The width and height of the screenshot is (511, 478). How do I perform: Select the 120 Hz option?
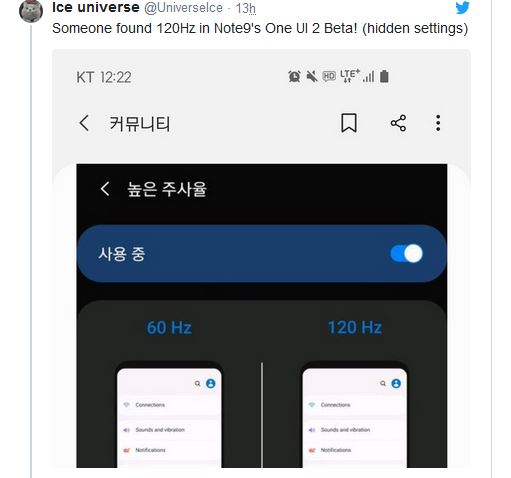(355, 327)
